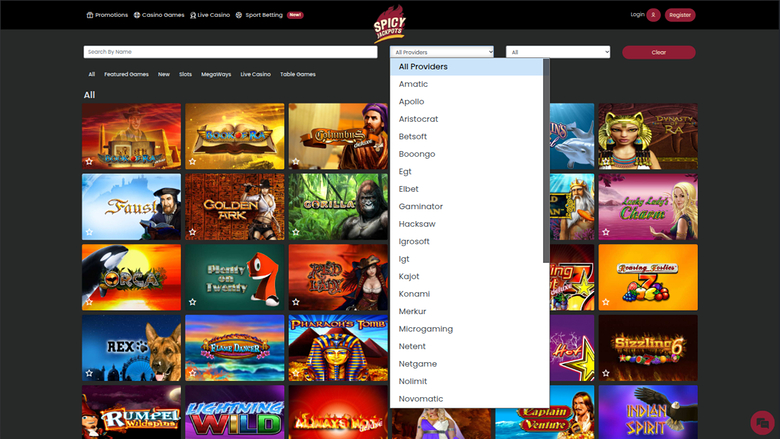
Task: Toggle favorite star on Roaring Forties tile
Action: tap(606, 302)
